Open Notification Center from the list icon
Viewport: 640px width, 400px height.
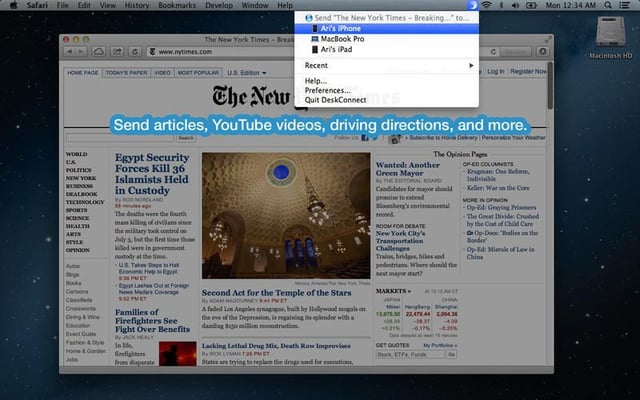[x=624, y=5]
